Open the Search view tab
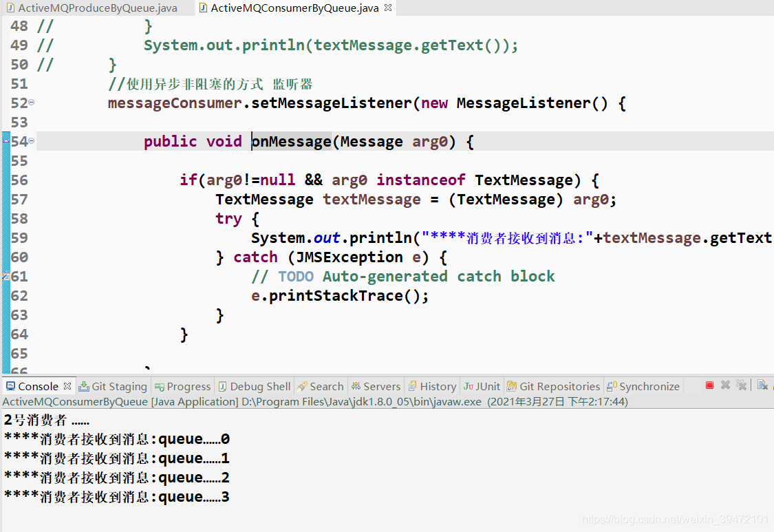This screenshot has width=774, height=532. pyautogui.click(x=321, y=386)
